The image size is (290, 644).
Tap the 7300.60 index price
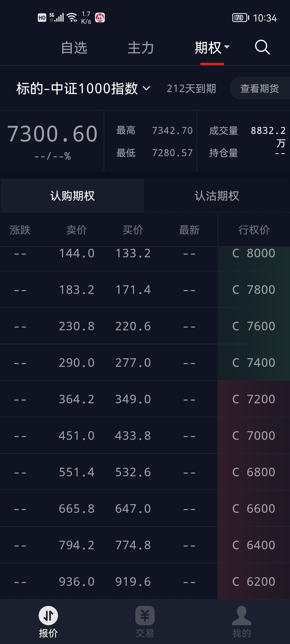(52, 134)
